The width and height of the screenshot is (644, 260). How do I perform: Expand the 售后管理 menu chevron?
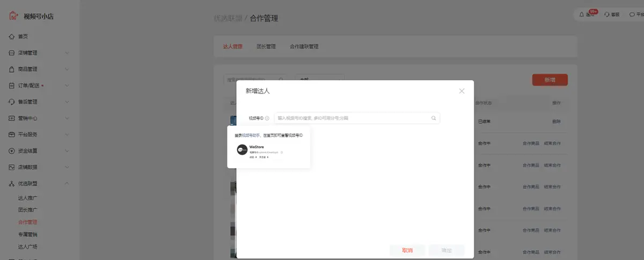click(67, 102)
